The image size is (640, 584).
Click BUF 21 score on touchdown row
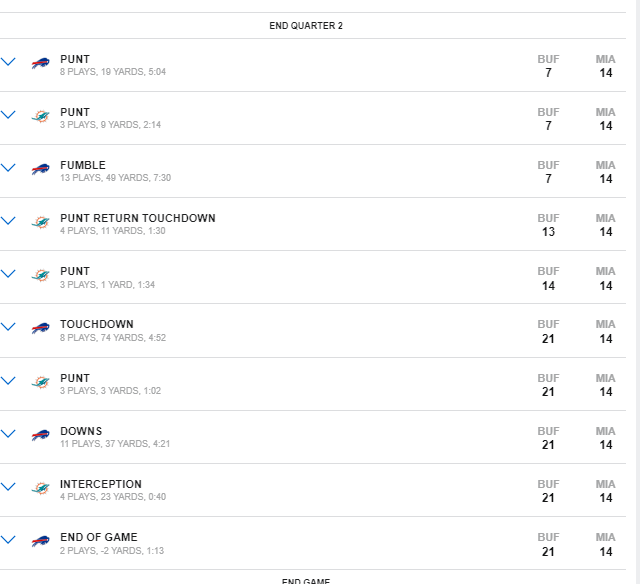tap(548, 332)
